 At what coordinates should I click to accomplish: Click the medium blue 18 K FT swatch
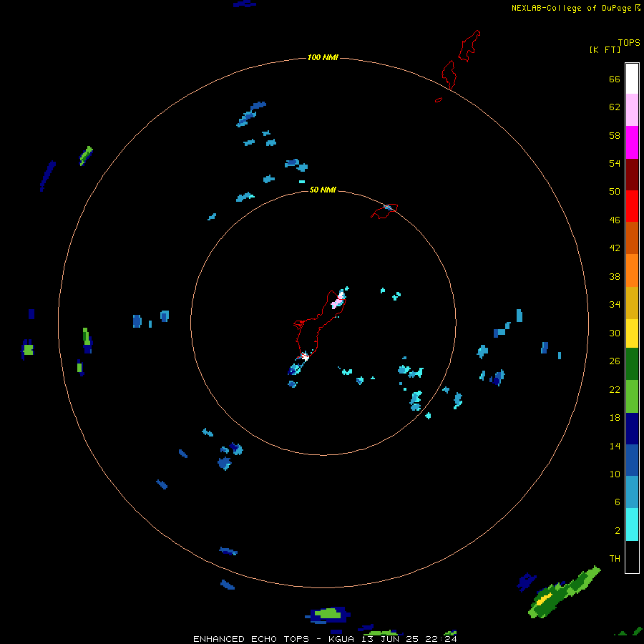click(x=632, y=460)
